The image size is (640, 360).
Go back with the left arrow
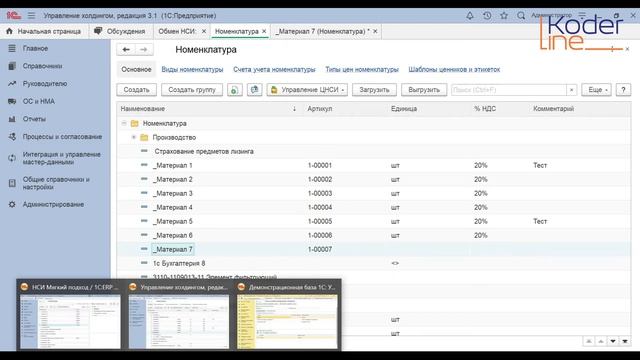126,49
